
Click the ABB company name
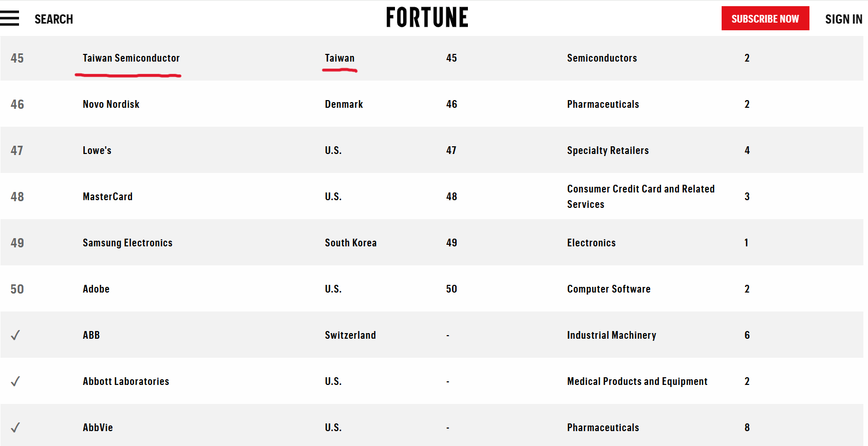(x=91, y=335)
